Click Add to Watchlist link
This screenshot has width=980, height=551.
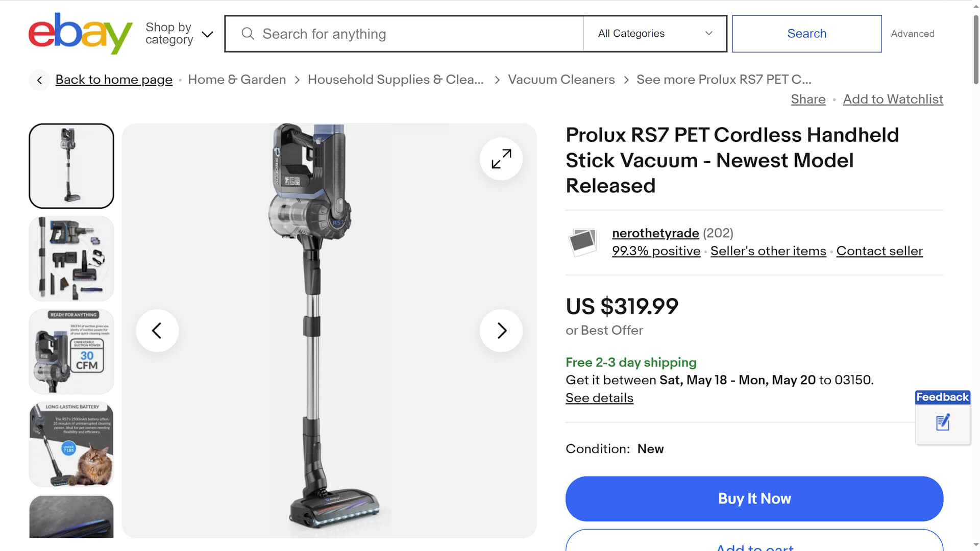tap(893, 99)
